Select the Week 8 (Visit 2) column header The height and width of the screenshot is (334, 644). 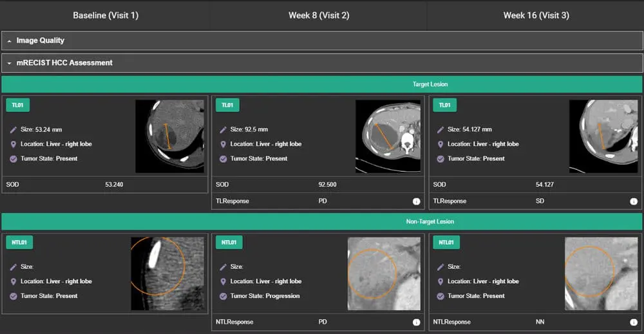coord(319,15)
